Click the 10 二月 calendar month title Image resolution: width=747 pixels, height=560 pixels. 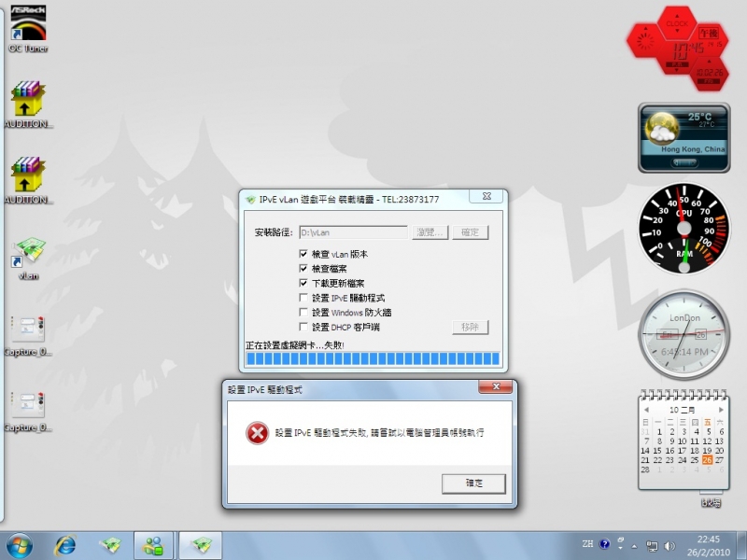pos(683,410)
